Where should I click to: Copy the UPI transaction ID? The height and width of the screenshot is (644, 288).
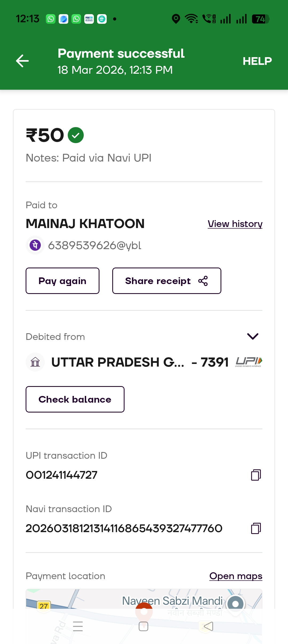point(256,475)
